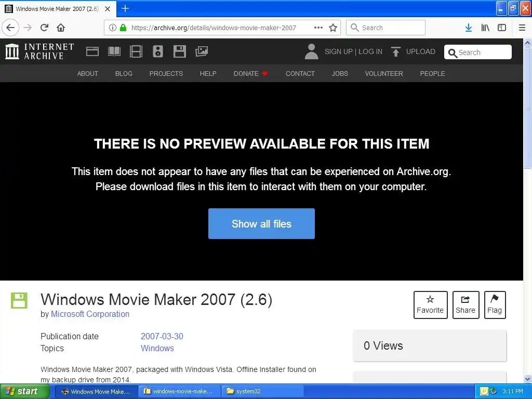Open a new browser tab
The image size is (532, 399).
[125, 8]
